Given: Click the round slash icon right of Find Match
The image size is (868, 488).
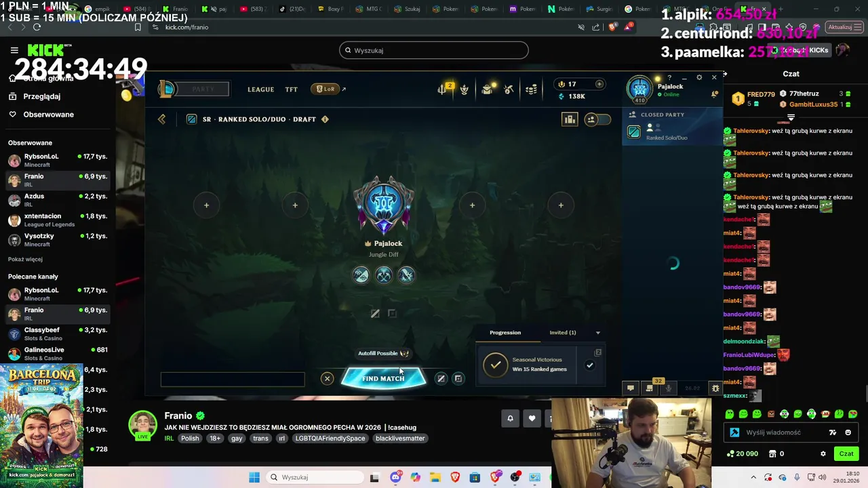Looking at the screenshot, I should point(441,379).
